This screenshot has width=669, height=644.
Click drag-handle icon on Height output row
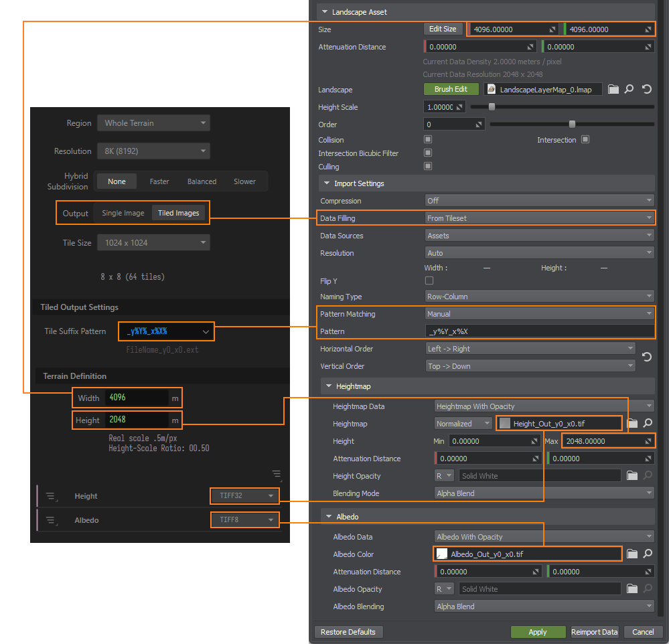pyautogui.click(x=51, y=497)
